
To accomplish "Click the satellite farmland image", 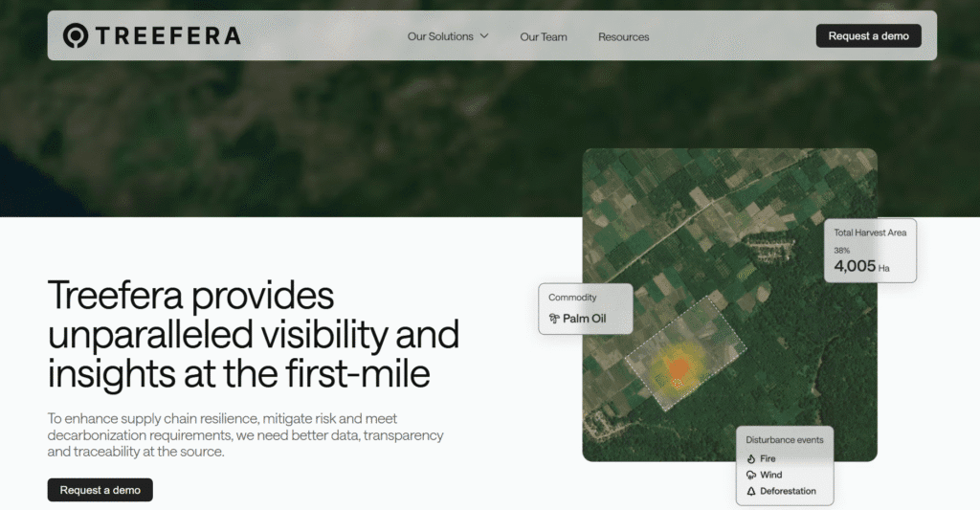I will 729,305.
